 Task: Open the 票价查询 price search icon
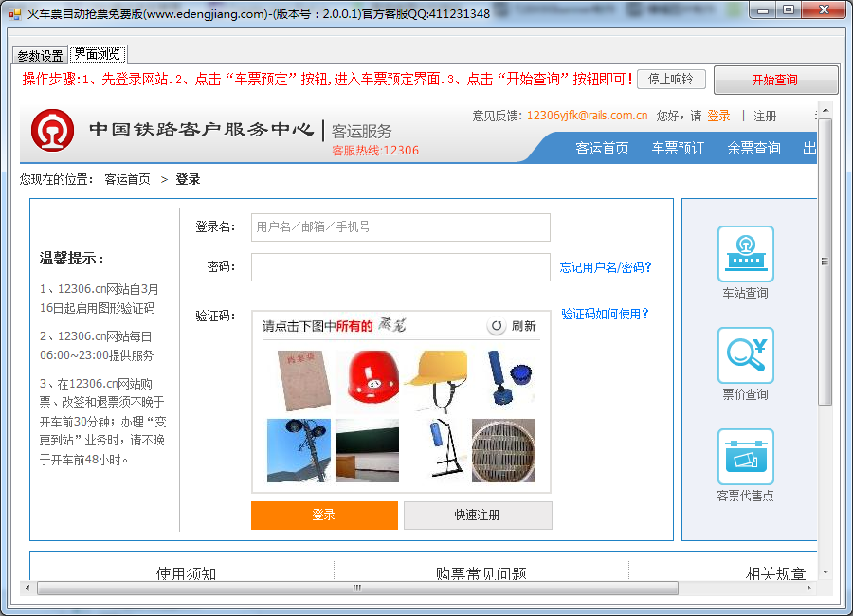tap(745, 355)
